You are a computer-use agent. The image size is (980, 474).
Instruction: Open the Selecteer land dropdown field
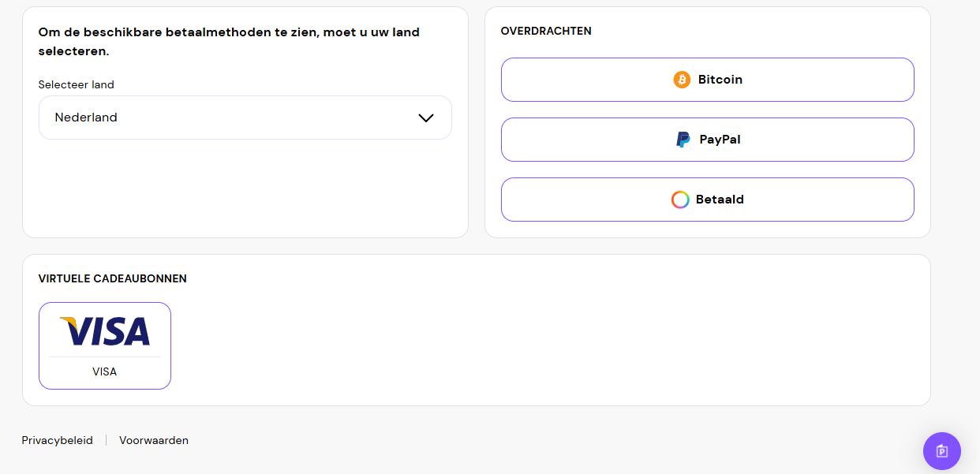[245, 118]
